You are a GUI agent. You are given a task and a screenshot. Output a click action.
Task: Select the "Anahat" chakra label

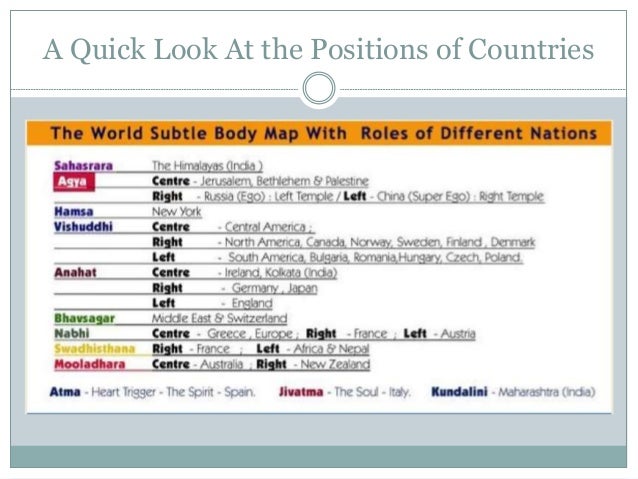pos(75,272)
